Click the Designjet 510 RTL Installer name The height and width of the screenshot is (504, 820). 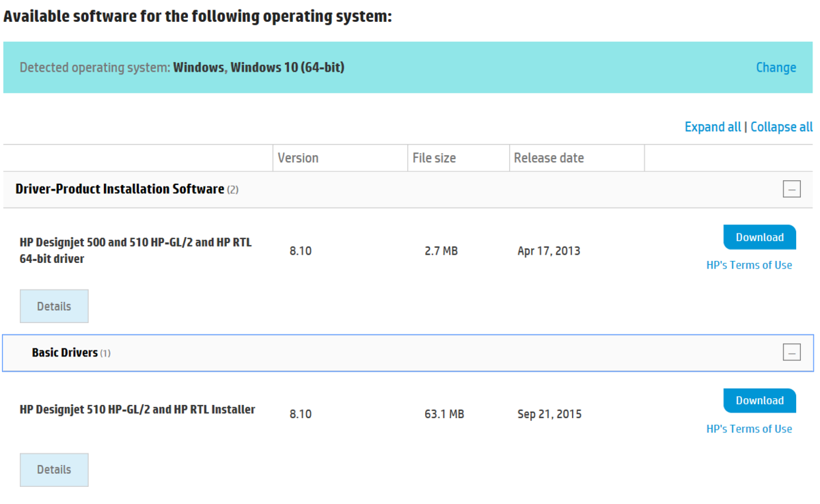[137, 410]
